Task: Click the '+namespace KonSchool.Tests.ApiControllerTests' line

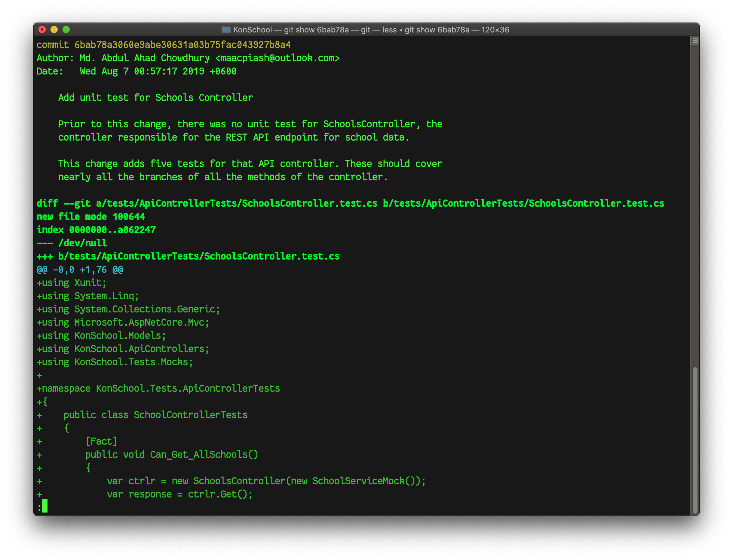Action: click(158, 388)
